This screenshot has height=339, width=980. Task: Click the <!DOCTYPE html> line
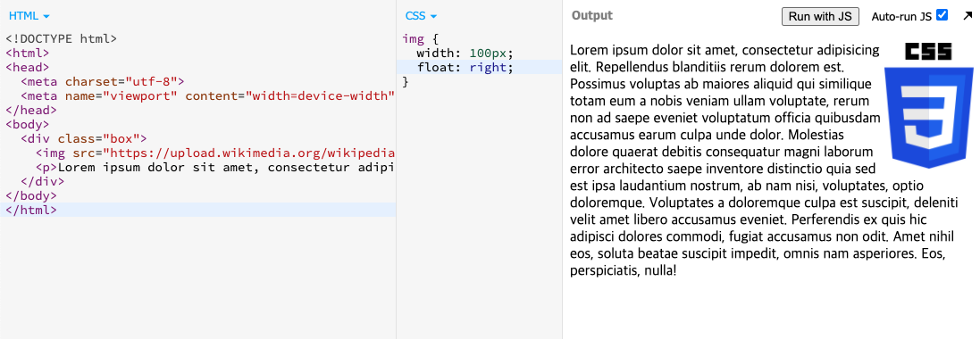coord(62,38)
